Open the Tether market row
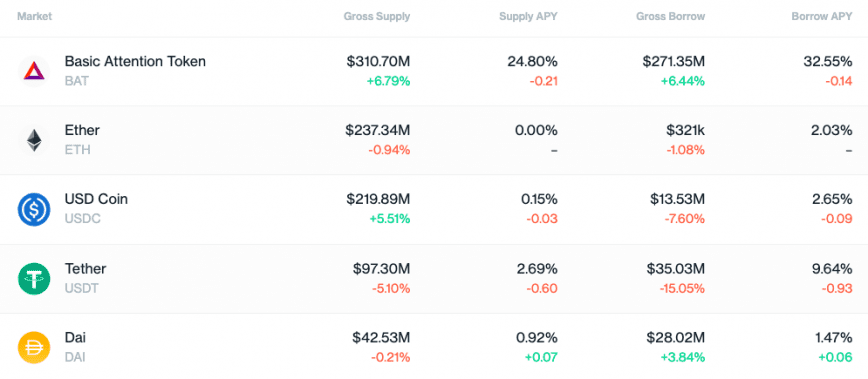The height and width of the screenshot is (379, 868). coord(434,279)
